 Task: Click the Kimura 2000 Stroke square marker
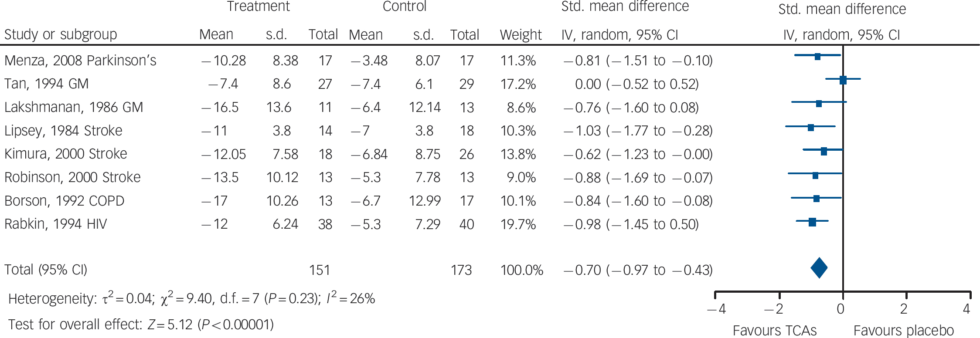click(x=823, y=151)
